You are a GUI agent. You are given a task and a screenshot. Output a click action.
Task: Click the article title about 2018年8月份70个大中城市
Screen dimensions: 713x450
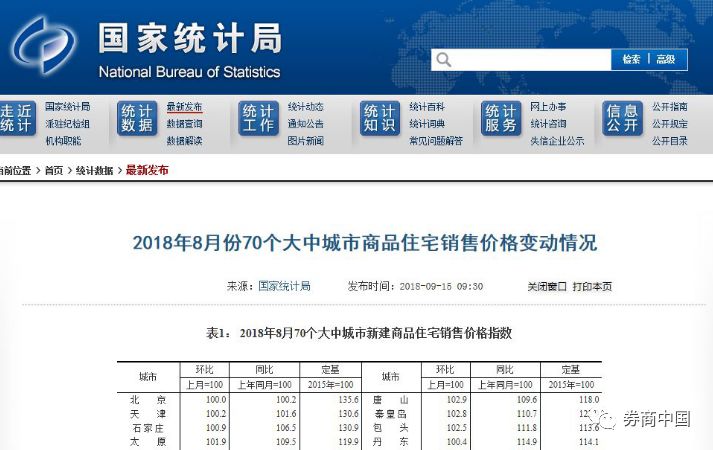pos(365,243)
